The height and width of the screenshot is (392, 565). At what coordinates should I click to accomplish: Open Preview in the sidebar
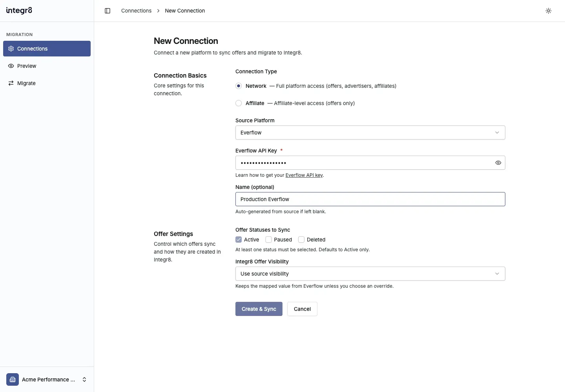(x=47, y=66)
